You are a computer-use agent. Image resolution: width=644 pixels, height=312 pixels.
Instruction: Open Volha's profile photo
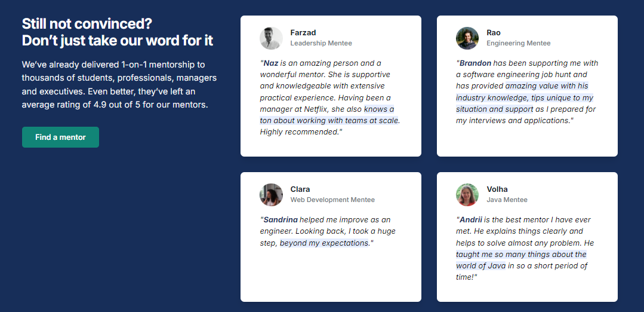pyautogui.click(x=467, y=195)
